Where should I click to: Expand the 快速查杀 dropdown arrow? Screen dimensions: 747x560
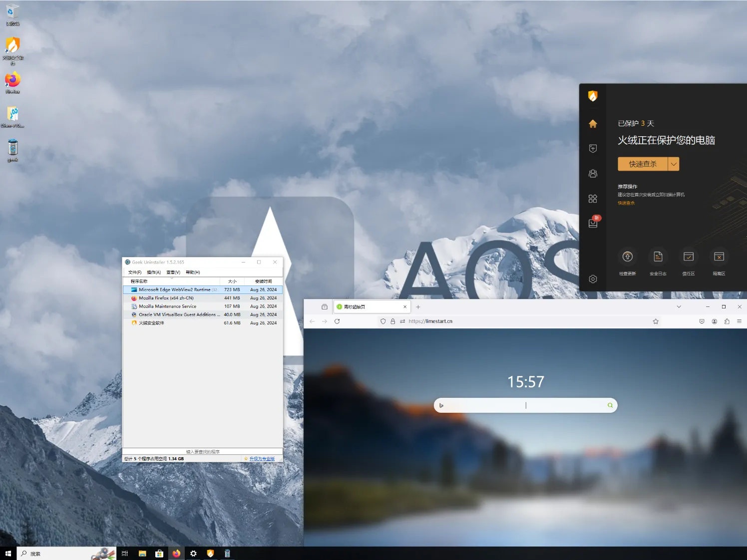(674, 164)
